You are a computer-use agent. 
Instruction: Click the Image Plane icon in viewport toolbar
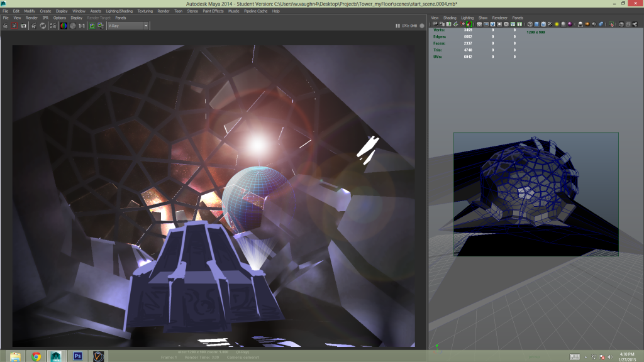point(455,25)
